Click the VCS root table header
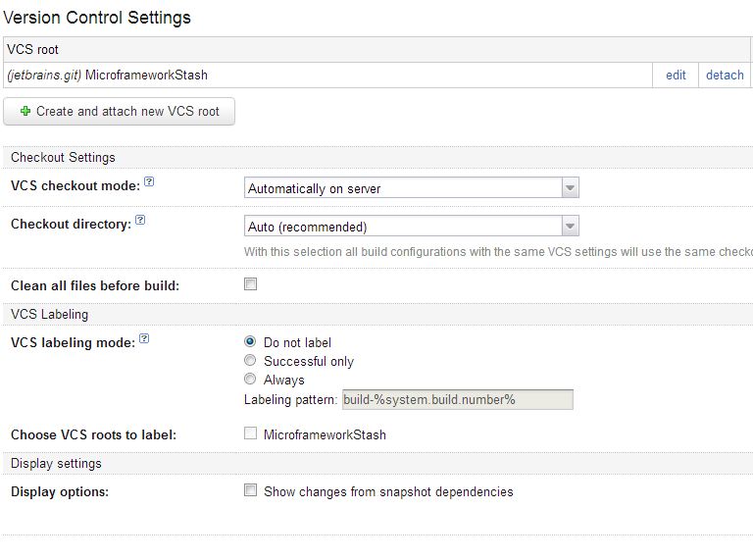753x560 pixels. (x=376, y=49)
